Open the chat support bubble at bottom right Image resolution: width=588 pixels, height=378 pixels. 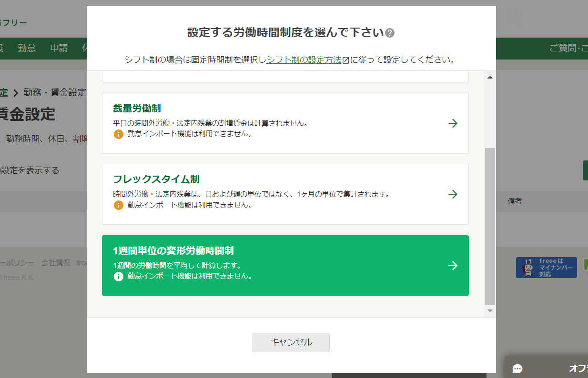[x=517, y=369]
